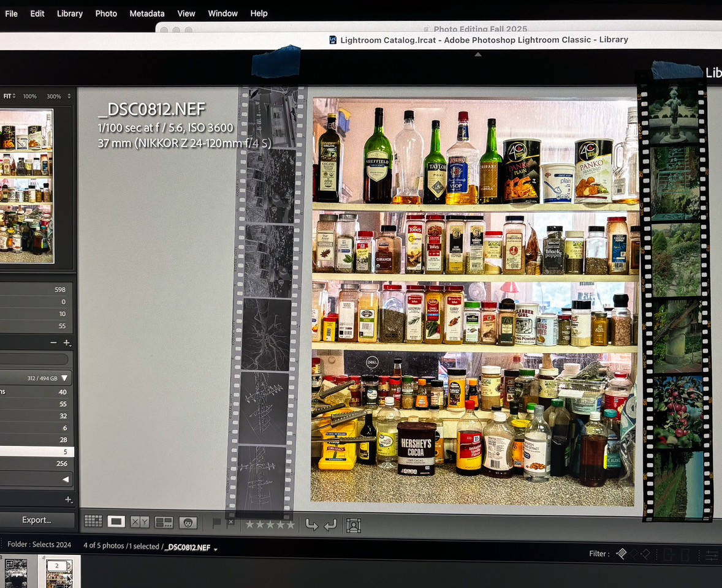Flag photo as rejected

point(230,523)
